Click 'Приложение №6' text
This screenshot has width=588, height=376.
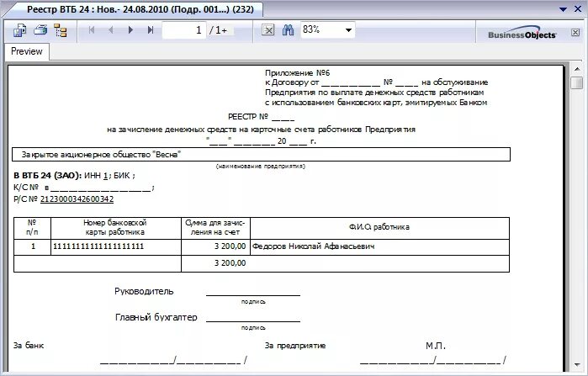298,72
